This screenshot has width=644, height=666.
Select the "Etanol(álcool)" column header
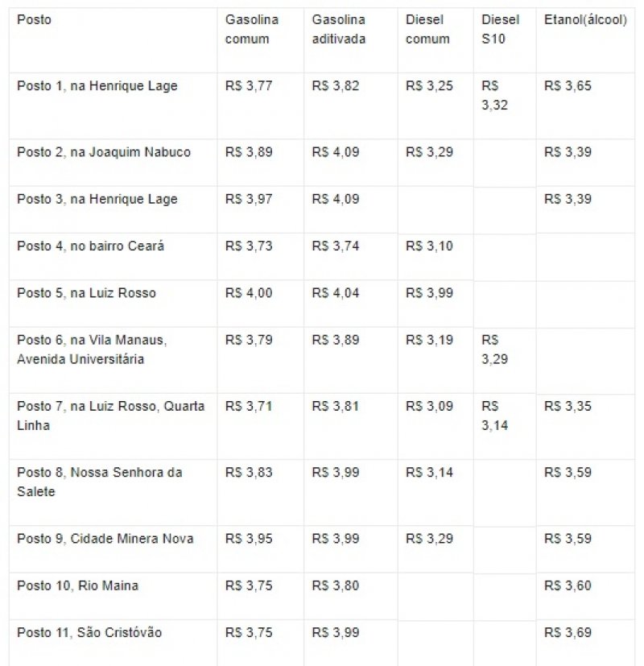click(585, 20)
